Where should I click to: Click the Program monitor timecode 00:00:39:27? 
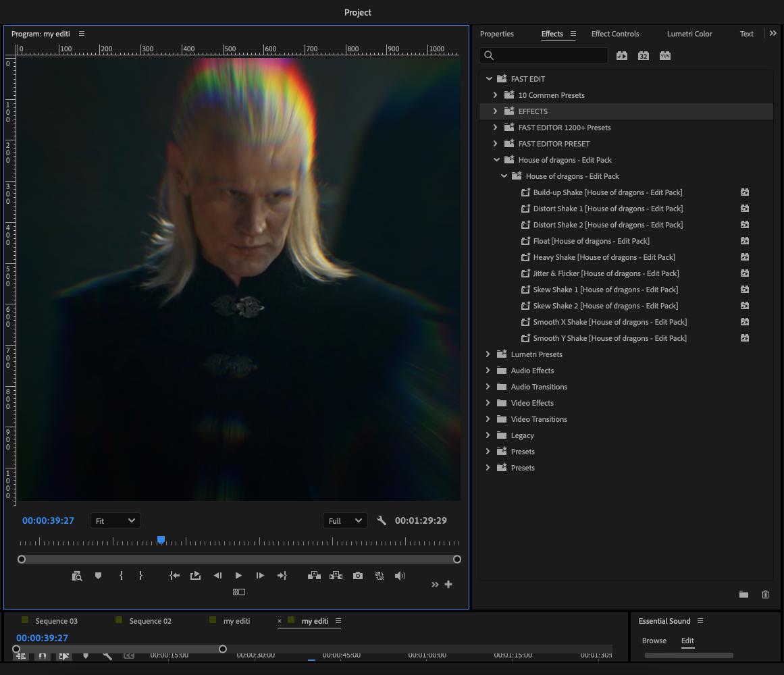point(48,520)
